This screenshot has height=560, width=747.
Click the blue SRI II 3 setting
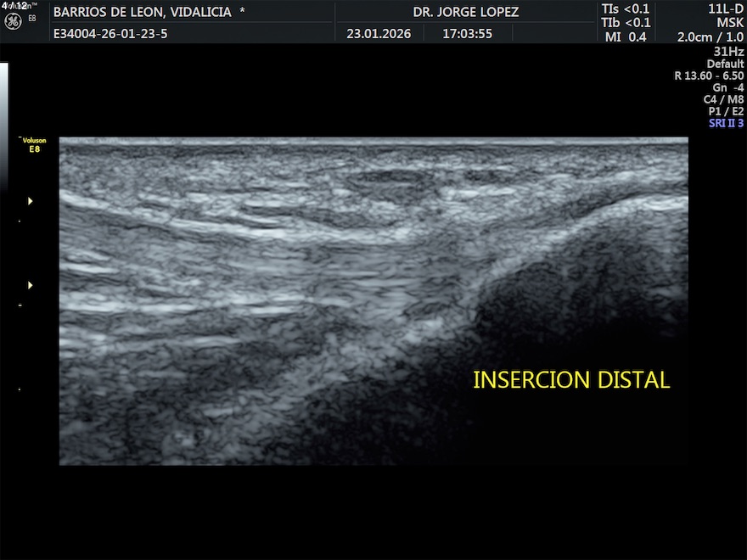point(726,123)
